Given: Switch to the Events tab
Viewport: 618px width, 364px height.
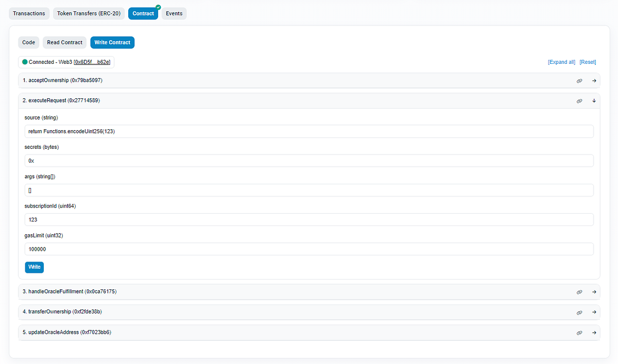Looking at the screenshot, I should tap(174, 13).
